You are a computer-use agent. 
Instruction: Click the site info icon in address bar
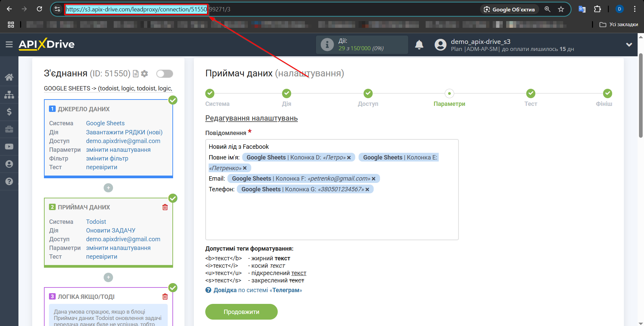click(57, 9)
